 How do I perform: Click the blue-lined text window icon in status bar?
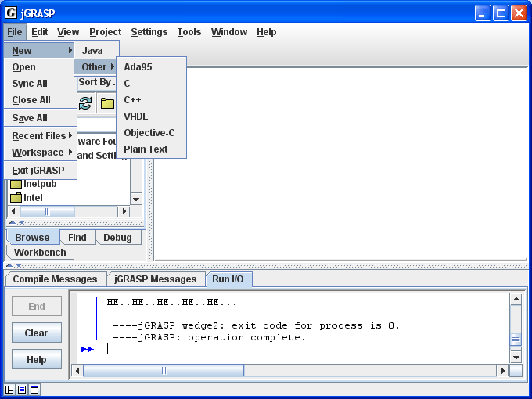tap(22, 390)
